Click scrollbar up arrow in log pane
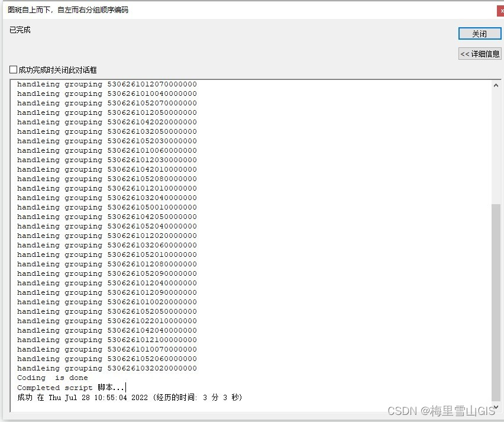This screenshot has width=504, height=422. pyautogui.click(x=496, y=85)
